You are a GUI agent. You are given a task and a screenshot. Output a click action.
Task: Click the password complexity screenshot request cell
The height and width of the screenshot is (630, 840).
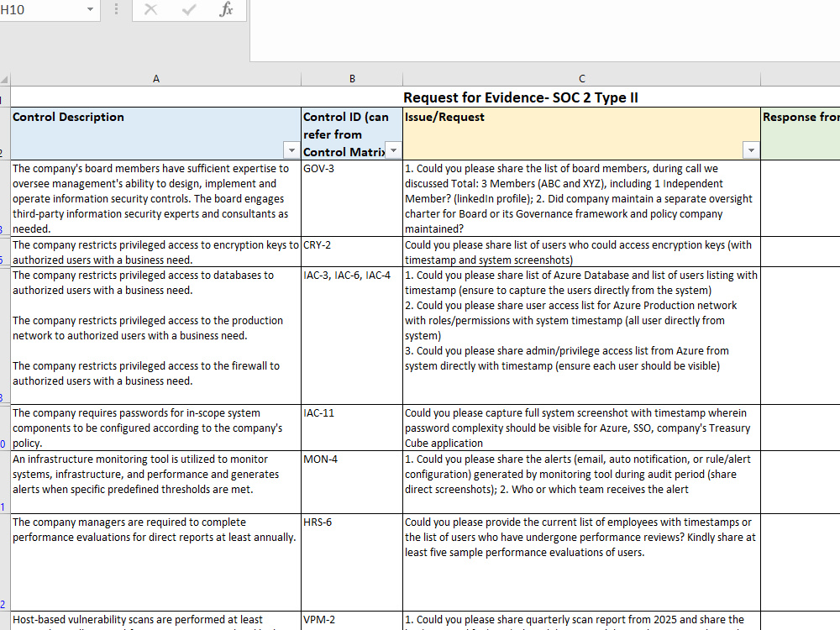pos(582,428)
